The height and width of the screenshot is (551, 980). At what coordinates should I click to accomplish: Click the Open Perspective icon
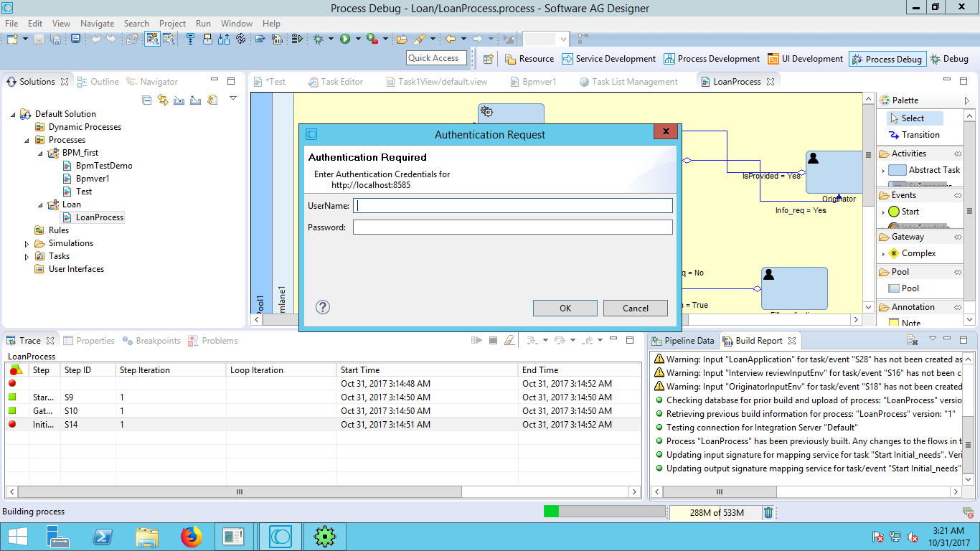489,59
